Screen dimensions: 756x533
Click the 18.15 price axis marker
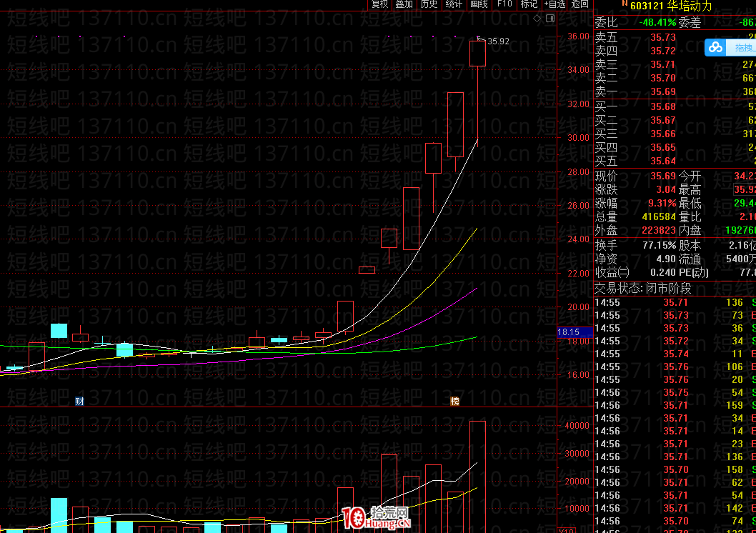tap(575, 332)
